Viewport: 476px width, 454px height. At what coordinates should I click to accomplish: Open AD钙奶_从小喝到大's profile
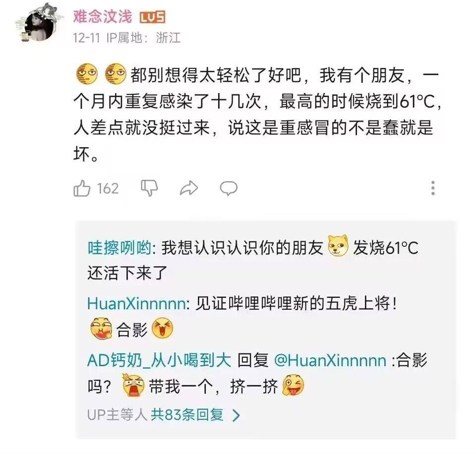(x=159, y=360)
